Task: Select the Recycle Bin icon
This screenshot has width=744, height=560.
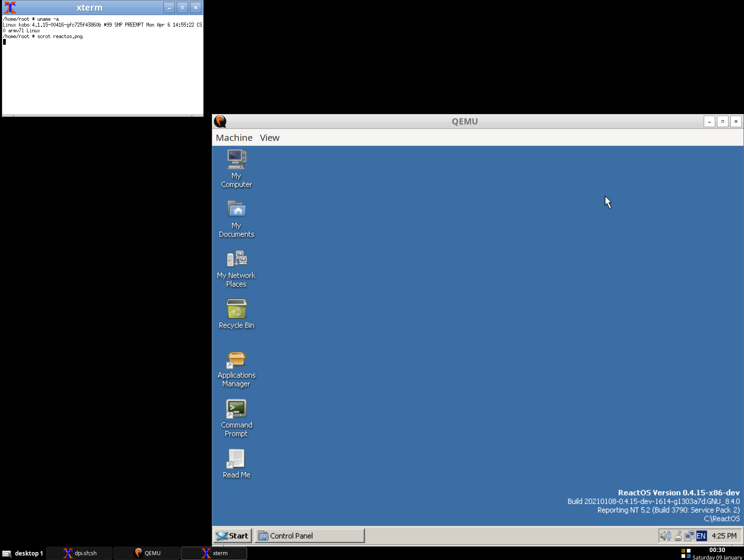Action: (236, 309)
